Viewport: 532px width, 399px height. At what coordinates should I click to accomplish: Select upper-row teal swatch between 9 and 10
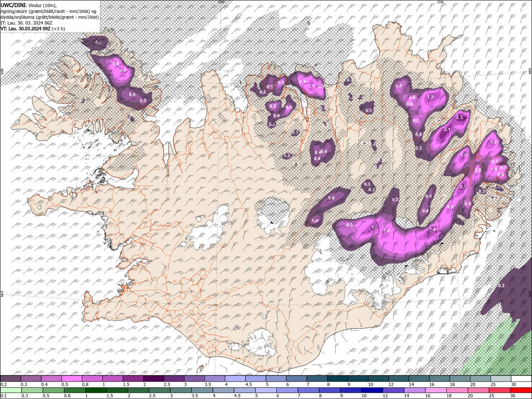pyautogui.click(x=358, y=379)
